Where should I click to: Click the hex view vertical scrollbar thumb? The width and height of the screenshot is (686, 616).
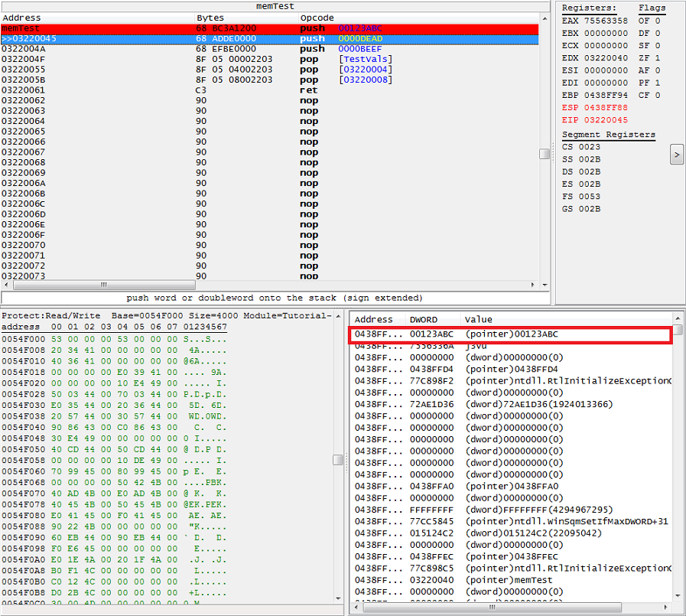(x=338, y=460)
